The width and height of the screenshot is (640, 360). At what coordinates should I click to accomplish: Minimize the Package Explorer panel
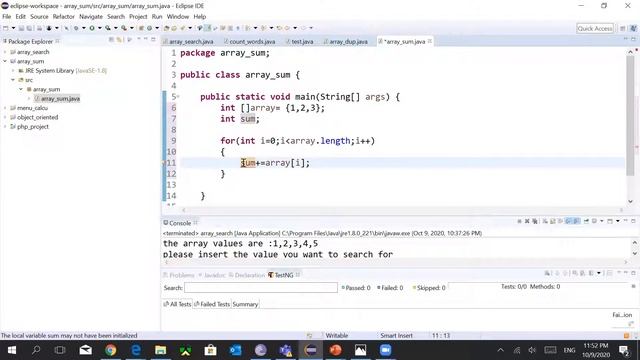coord(146,40)
